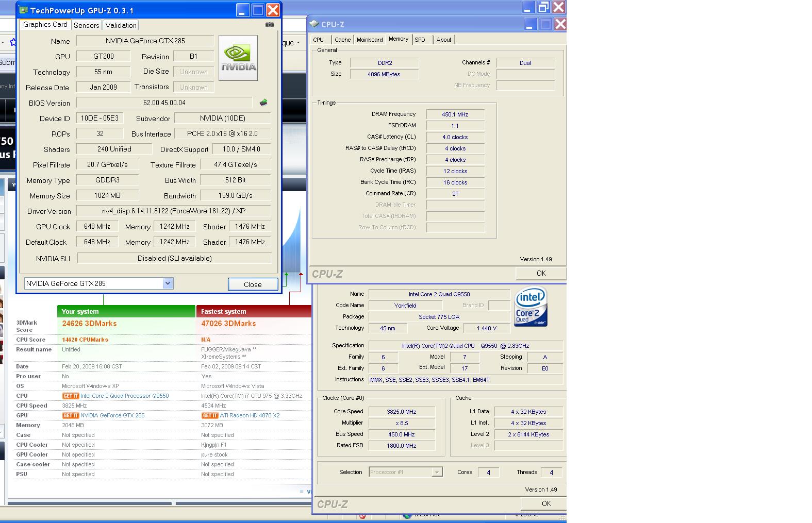Switch to the Validation tab in GPU-Z
Image resolution: width=812 pixels, height=523 pixels.
coord(121,25)
